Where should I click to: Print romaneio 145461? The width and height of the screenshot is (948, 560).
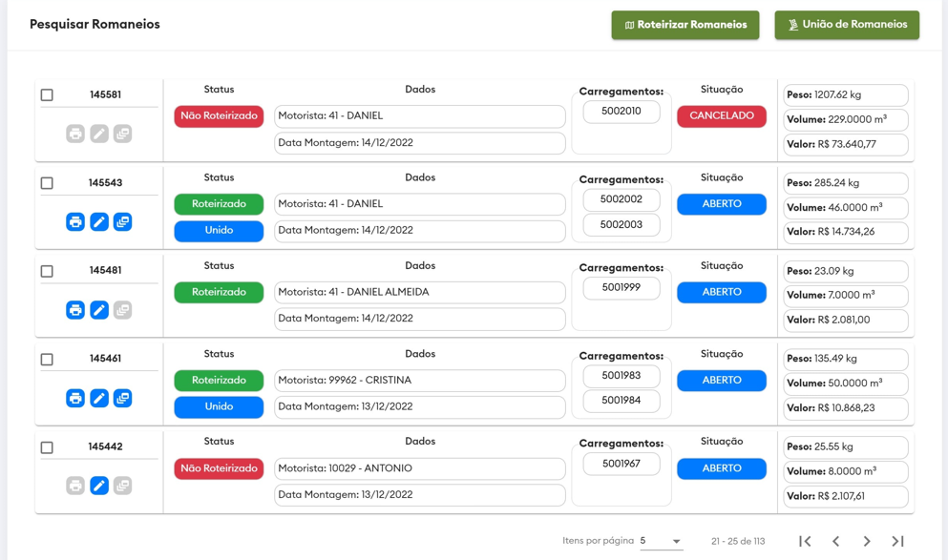click(x=75, y=398)
